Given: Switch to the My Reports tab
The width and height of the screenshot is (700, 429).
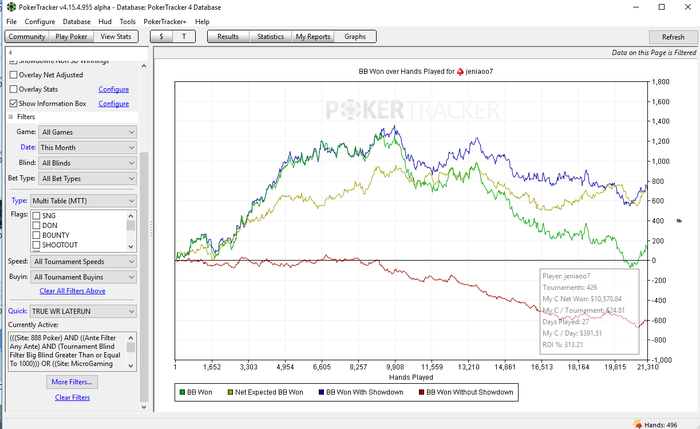Looking at the screenshot, I should click(313, 37).
